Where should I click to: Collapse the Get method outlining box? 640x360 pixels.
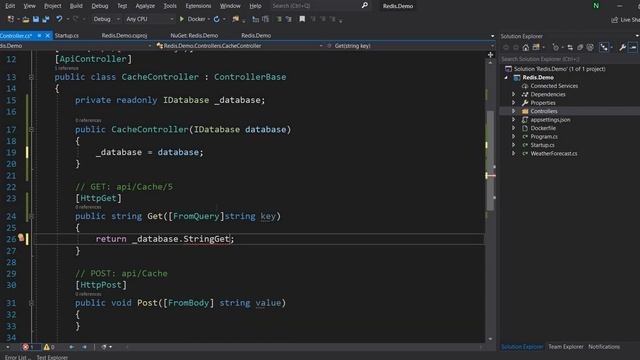pyautogui.click(x=31, y=216)
